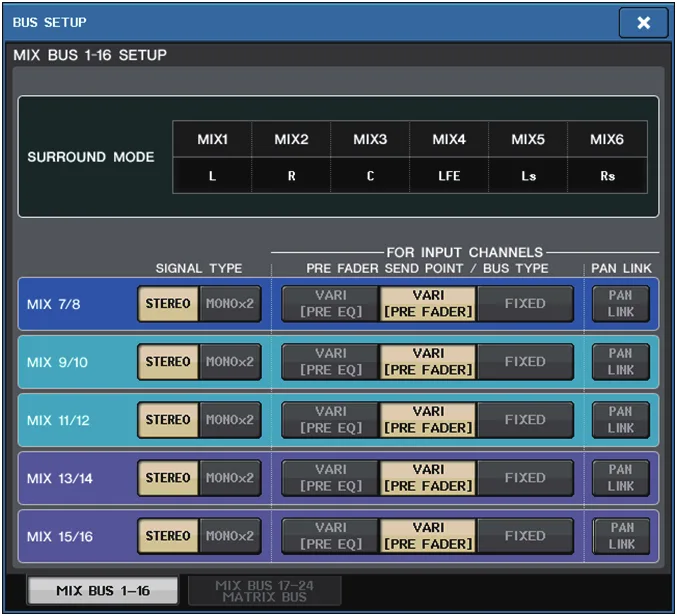Set MIX 11/12 signal type to STEREO
This screenshot has height=616, width=677.
point(168,420)
